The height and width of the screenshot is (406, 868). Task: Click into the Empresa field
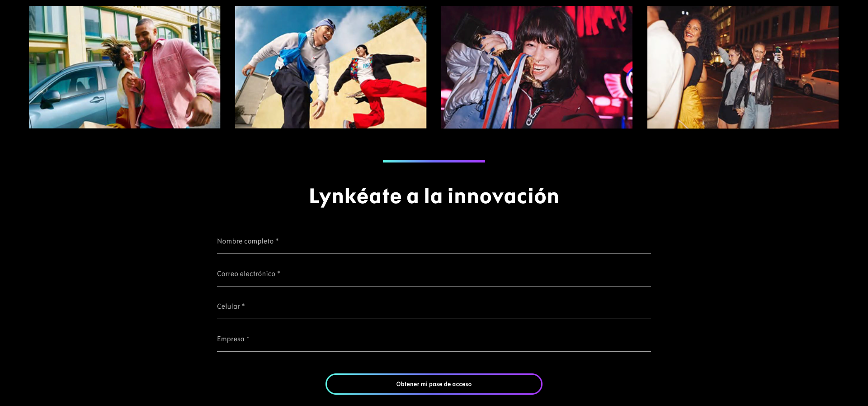point(434,339)
